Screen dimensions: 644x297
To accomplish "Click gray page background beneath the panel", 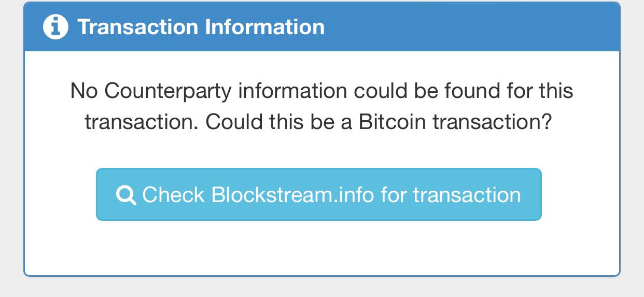I will click(322, 288).
